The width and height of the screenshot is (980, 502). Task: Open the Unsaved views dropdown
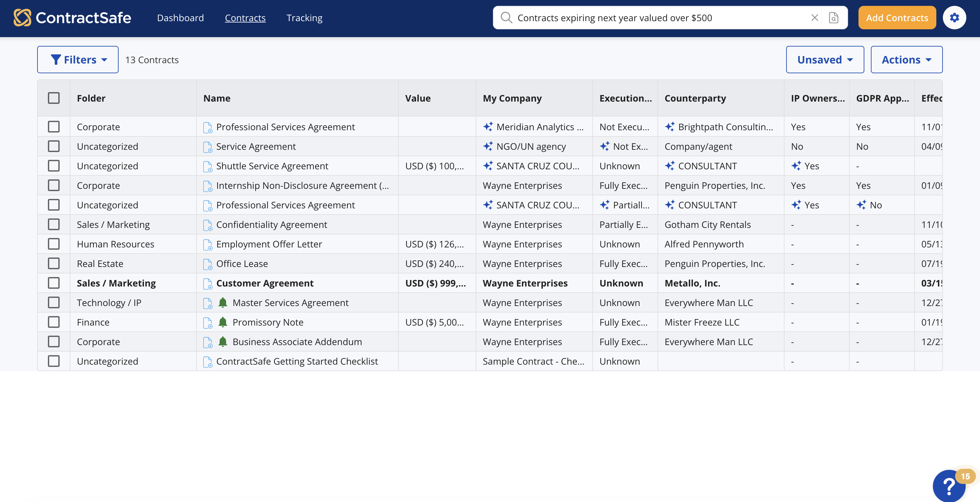click(x=825, y=60)
